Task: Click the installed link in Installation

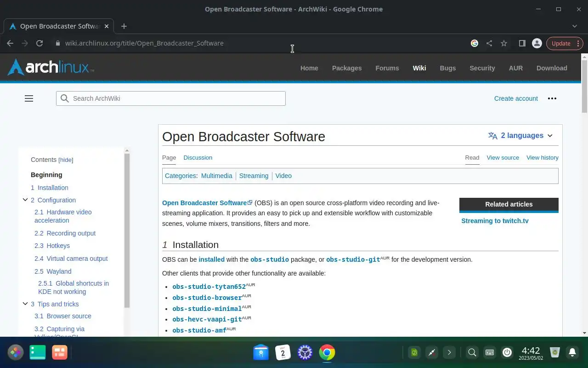Action: pos(211,259)
